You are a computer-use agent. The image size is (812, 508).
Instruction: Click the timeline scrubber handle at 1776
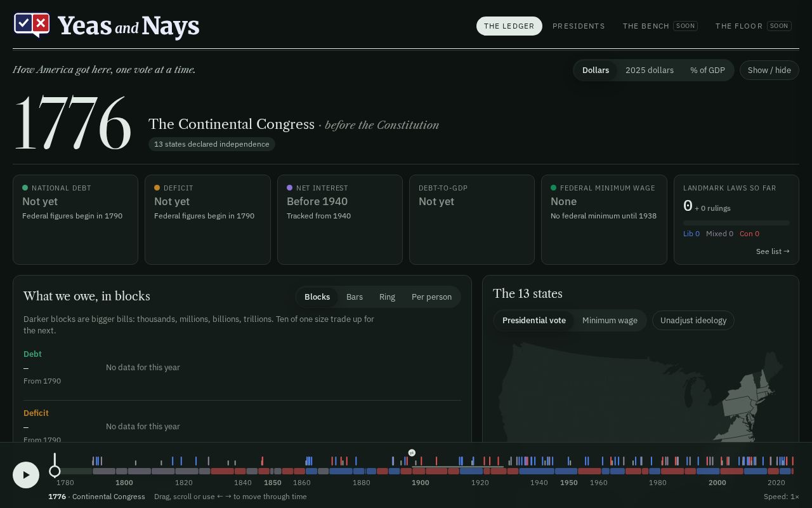click(55, 471)
